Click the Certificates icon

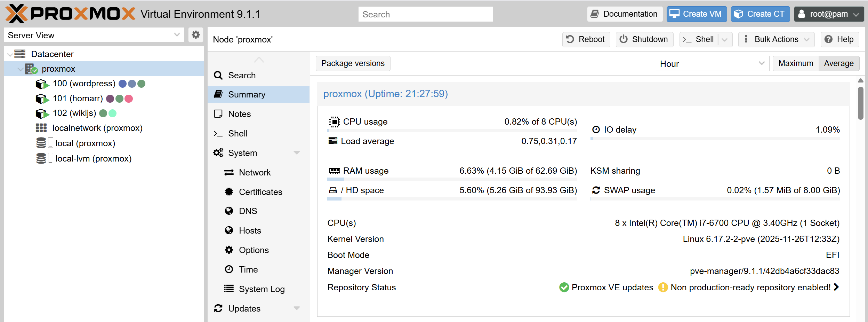pos(228,191)
